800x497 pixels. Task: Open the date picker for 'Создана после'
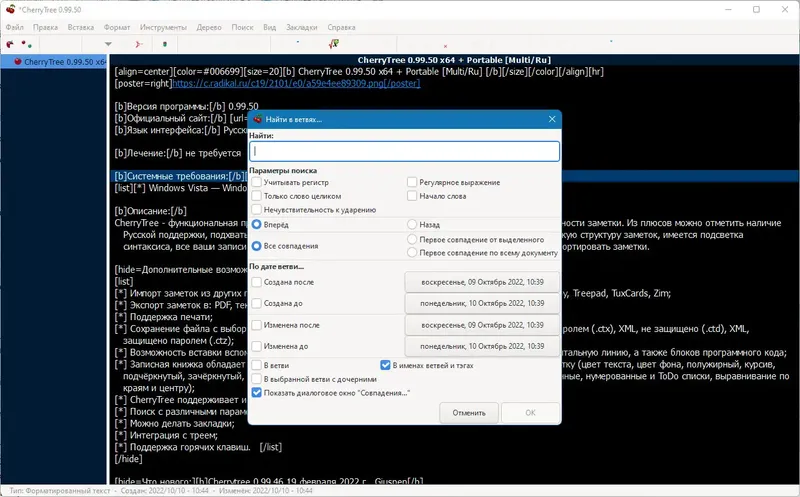(482, 282)
